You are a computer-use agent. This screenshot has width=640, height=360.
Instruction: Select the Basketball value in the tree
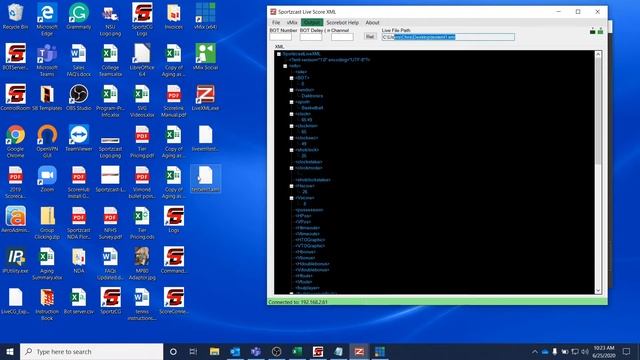tap(312, 108)
